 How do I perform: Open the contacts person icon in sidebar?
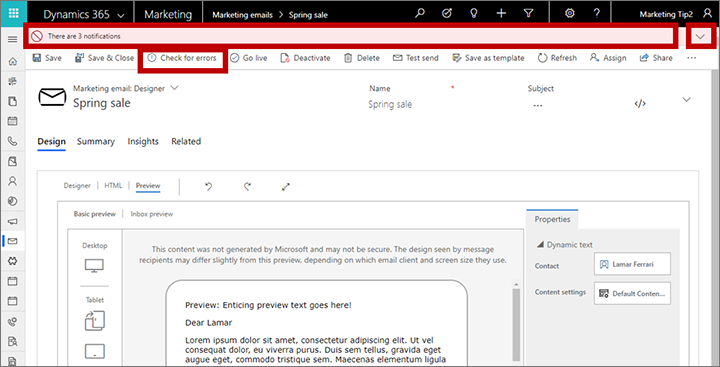pyautogui.click(x=13, y=181)
